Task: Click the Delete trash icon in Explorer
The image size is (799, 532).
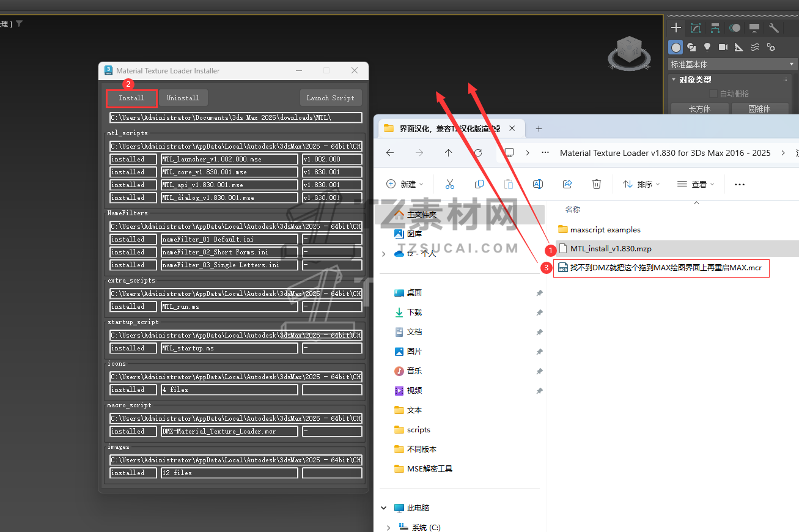Action: pyautogui.click(x=597, y=184)
